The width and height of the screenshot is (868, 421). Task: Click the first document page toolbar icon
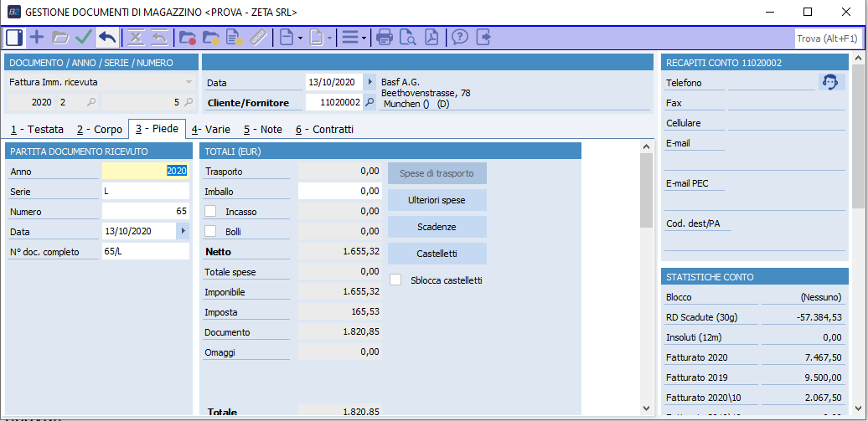pyautogui.click(x=286, y=38)
